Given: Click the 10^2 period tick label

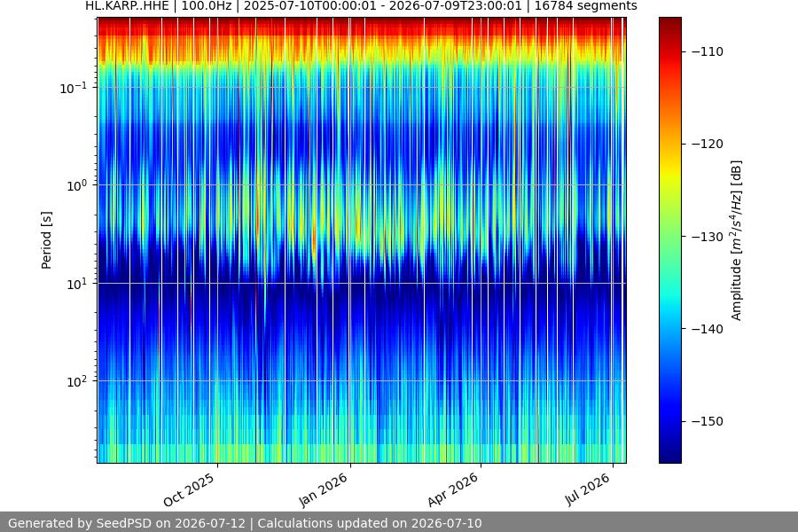Looking at the screenshot, I should coord(77,382).
